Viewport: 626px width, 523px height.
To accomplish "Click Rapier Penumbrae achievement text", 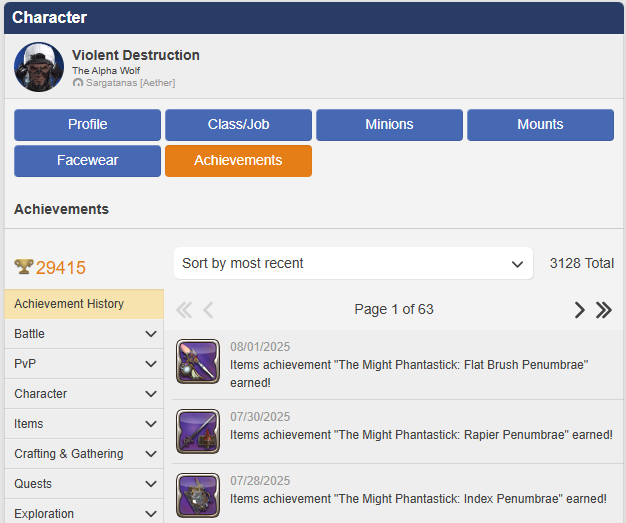I will (x=421, y=435).
